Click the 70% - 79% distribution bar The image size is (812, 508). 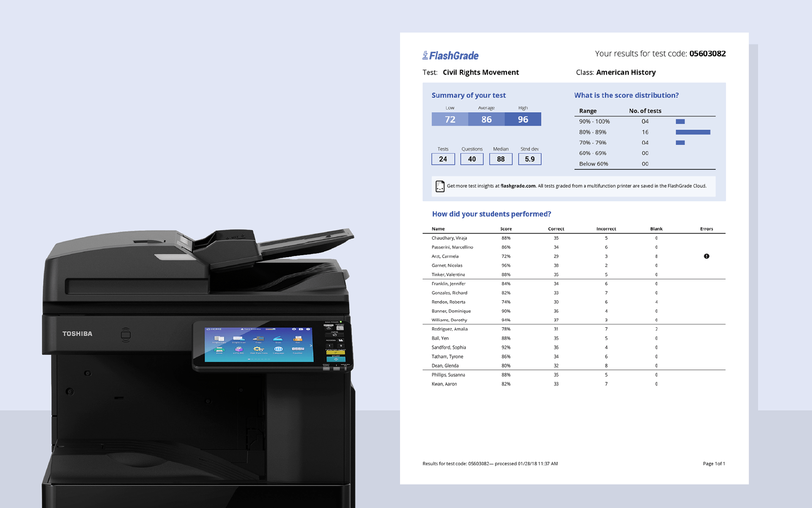click(x=680, y=143)
